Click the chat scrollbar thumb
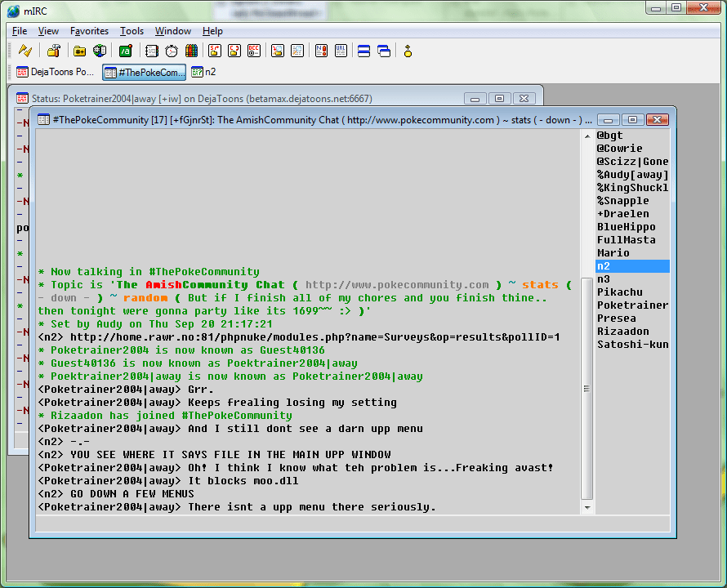 coord(587,389)
